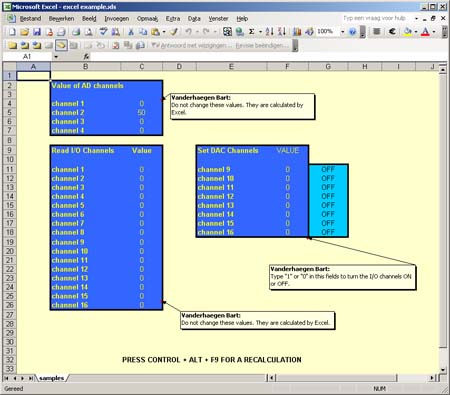450x395 pixels.
Task: Open the Font Color palette dropdown arrow
Action: [x=434, y=32]
